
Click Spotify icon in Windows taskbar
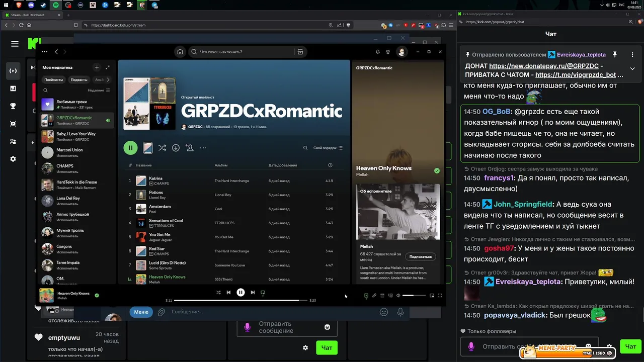tap(56, 5)
